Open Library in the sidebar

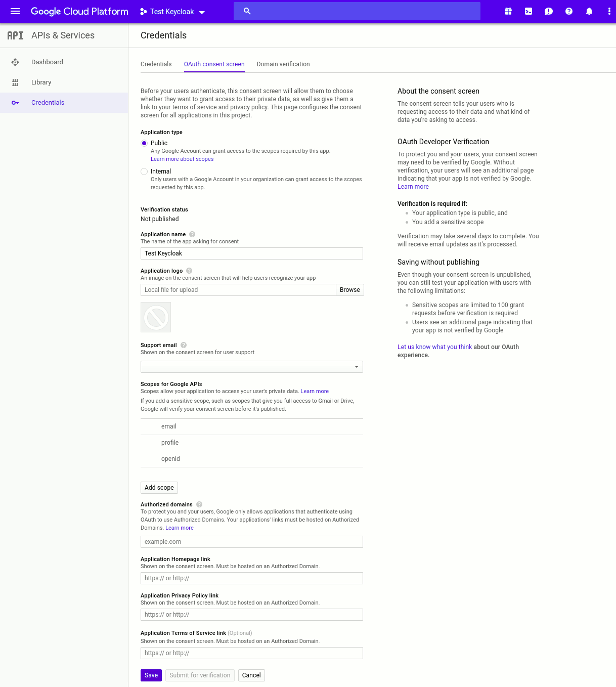tap(41, 82)
